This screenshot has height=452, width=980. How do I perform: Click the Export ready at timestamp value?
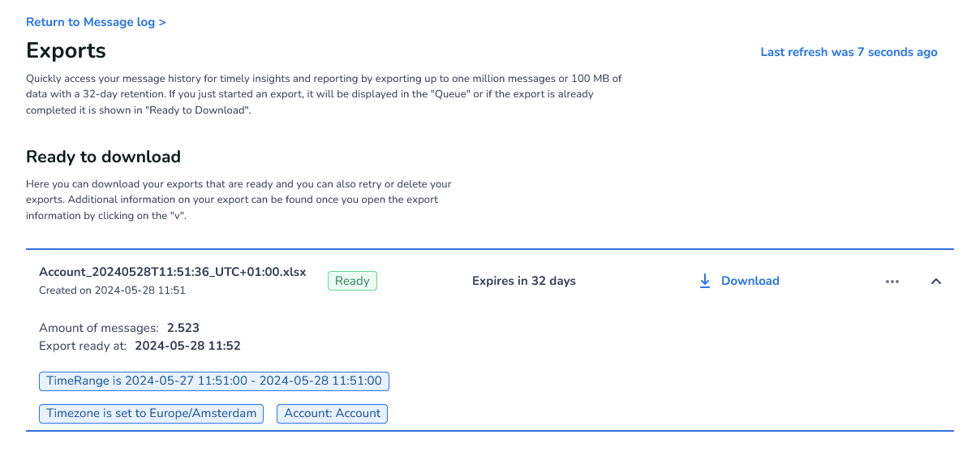pos(187,346)
